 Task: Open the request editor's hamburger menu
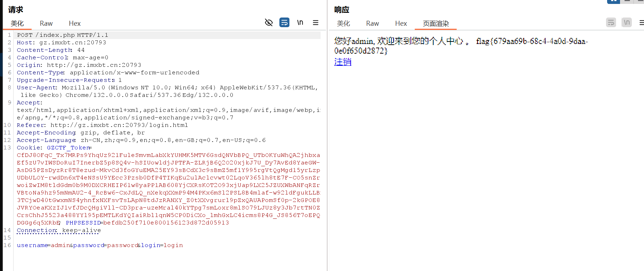coord(316,22)
